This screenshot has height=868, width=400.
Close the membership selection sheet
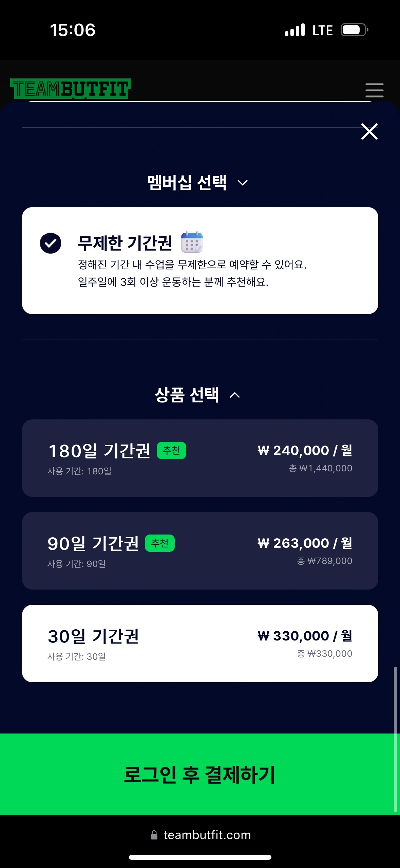[x=369, y=131]
